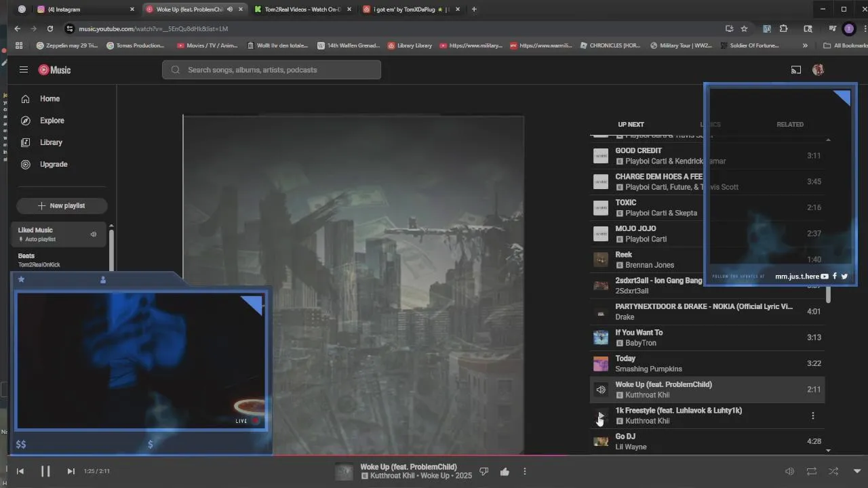
Task: Click Twitter icon in overlay footer
Action: coord(844,277)
